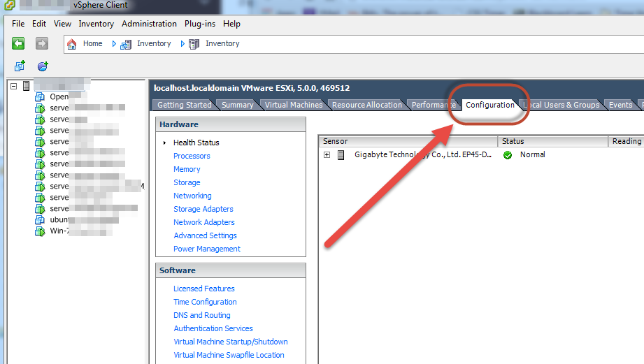This screenshot has height=364, width=644.
Task: Click the green Normal status check icon
Action: [x=508, y=155]
